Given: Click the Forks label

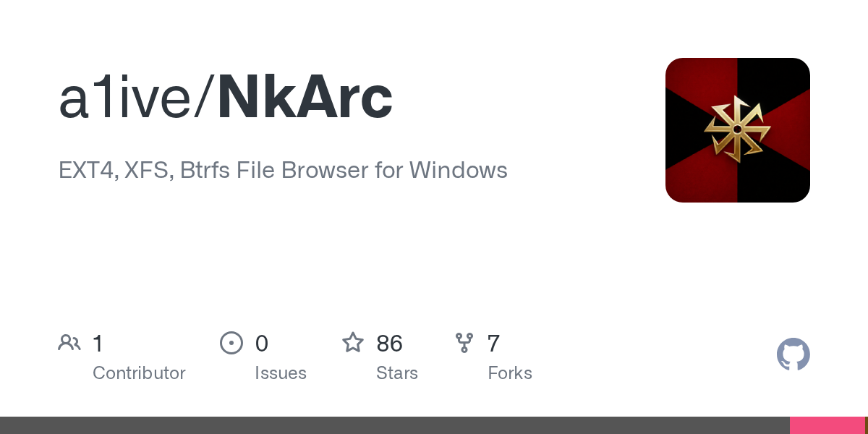Looking at the screenshot, I should pos(510,373).
